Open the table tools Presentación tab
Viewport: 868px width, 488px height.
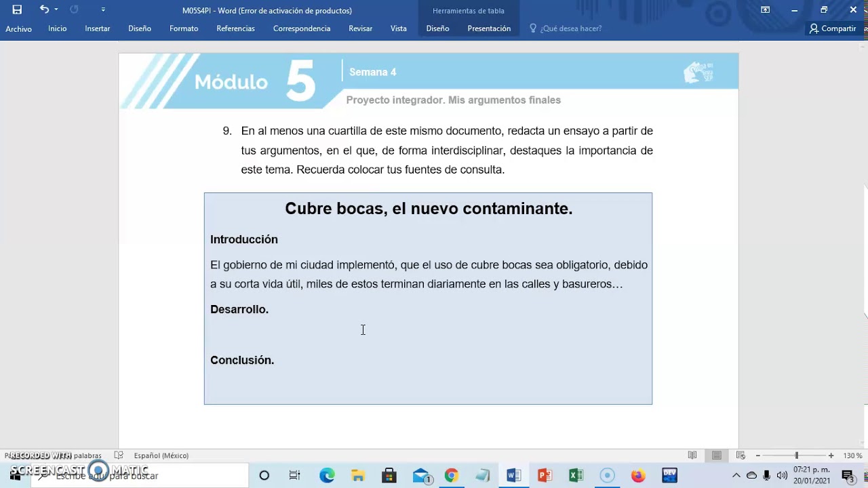(x=489, y=28)
